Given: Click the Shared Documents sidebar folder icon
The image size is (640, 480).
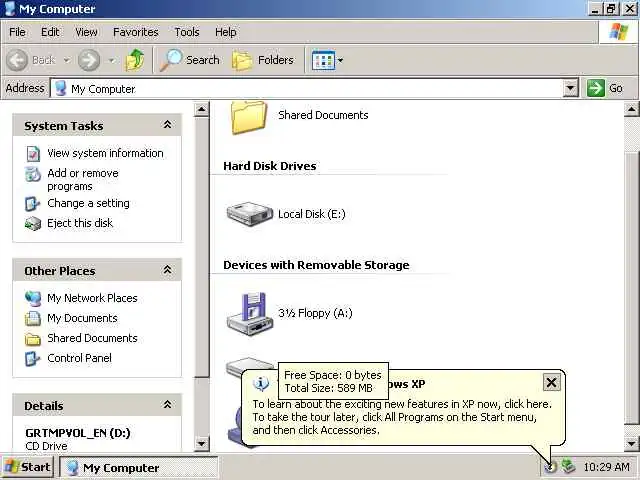Looking at the screenshot, I should [33, 339].
